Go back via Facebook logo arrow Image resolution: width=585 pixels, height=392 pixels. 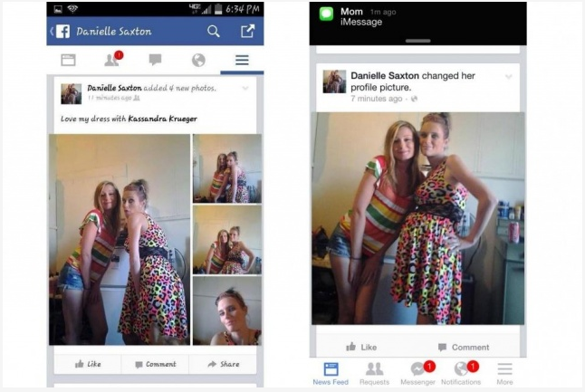tap(60, 32)
